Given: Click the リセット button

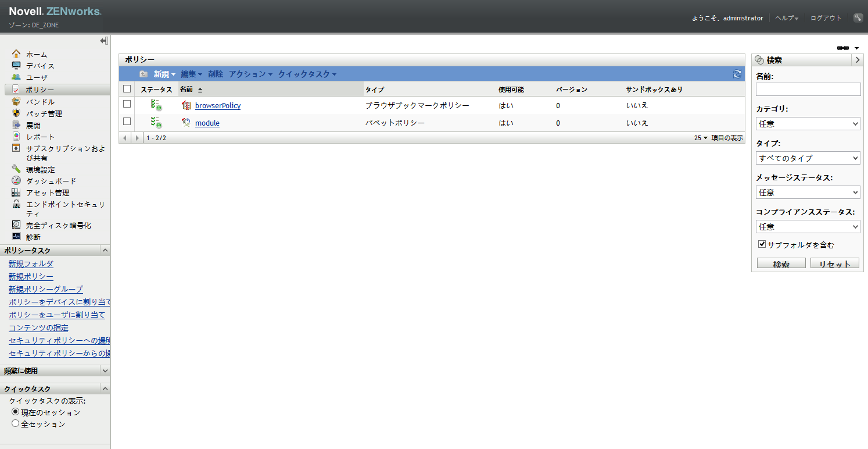Looking at the screenshot, I should (x=835, y=264).
